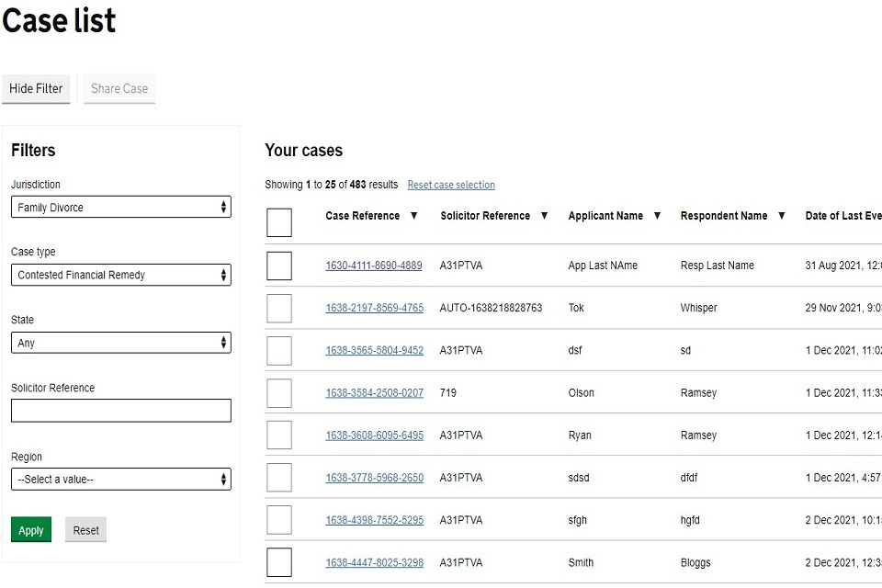Open the Jurisdiction dropdown
This screenshot has width=882, height=588.
[x=120, y=208]
